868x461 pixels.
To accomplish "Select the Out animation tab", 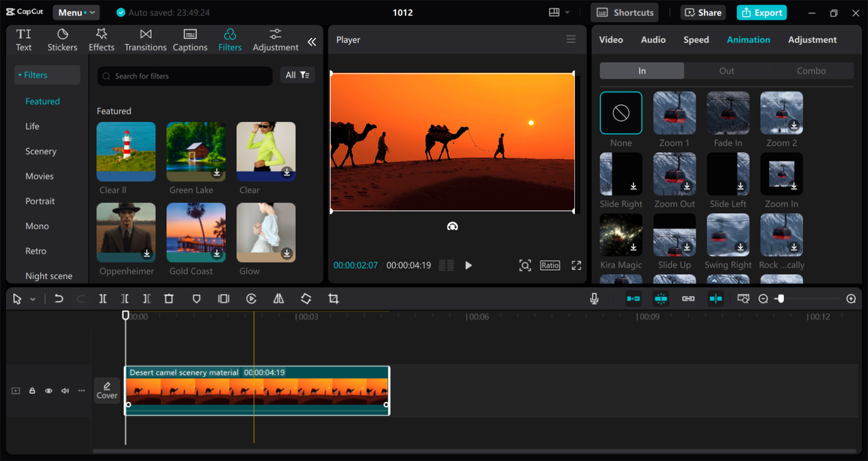I will (726, 71).
